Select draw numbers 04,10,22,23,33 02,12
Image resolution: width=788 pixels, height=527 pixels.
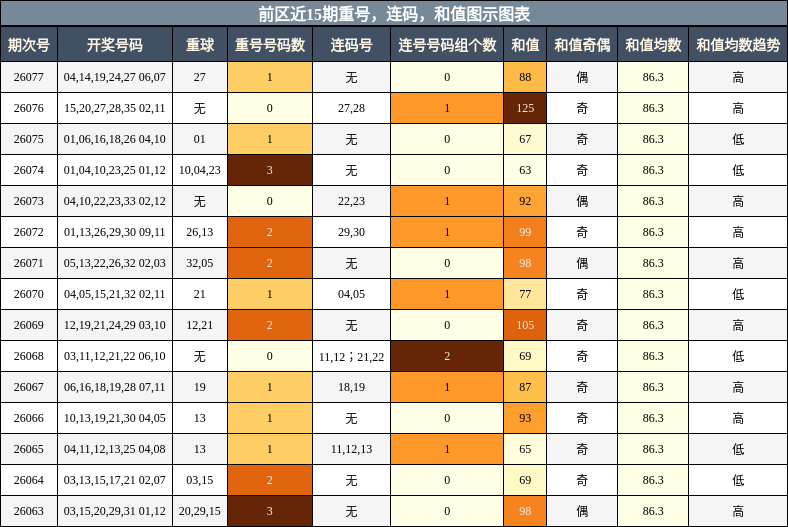point(115,201)
